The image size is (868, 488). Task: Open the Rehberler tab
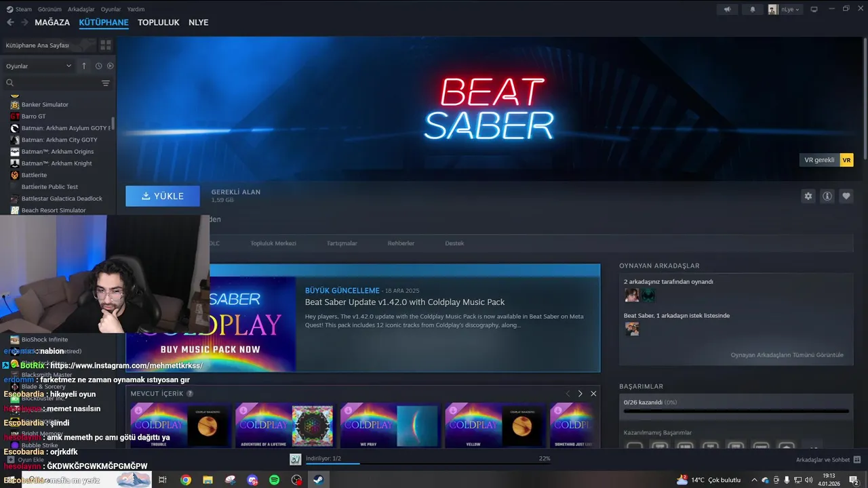[x=401, y=243]
